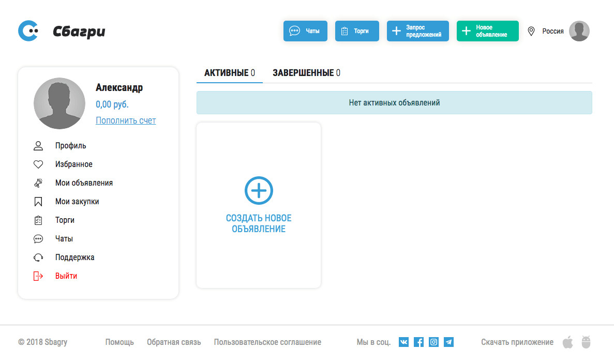
Task: Open the Instagram social icon
Action: 433,342
